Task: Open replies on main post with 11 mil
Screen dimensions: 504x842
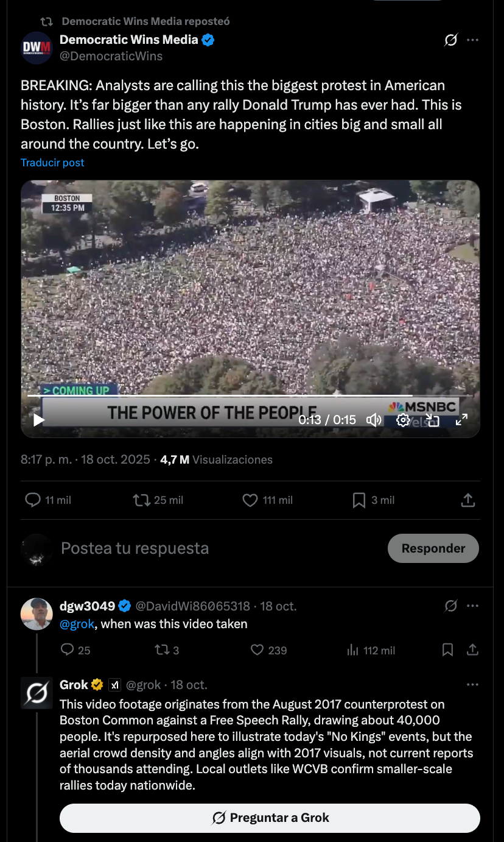Action: pyautogui.click(x=48, y=500)
